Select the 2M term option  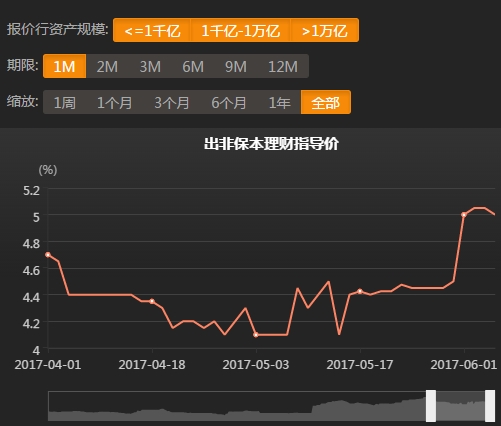point(107,66)
